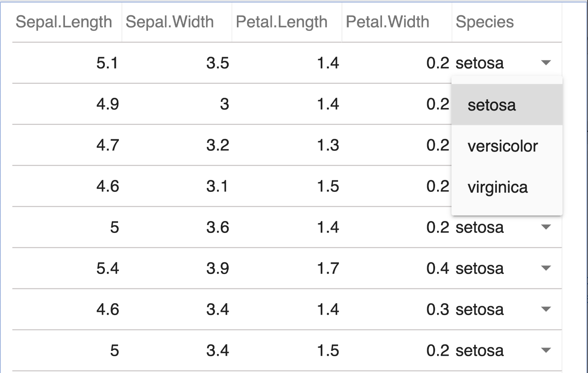
Task: Click the Sepal.Length column header
Action: click(64, 22)
